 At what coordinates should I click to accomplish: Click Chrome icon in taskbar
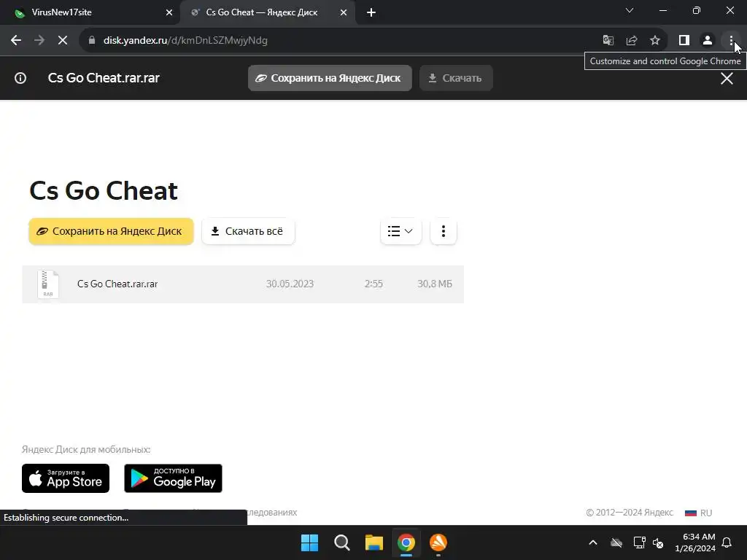tap(406, 542)
